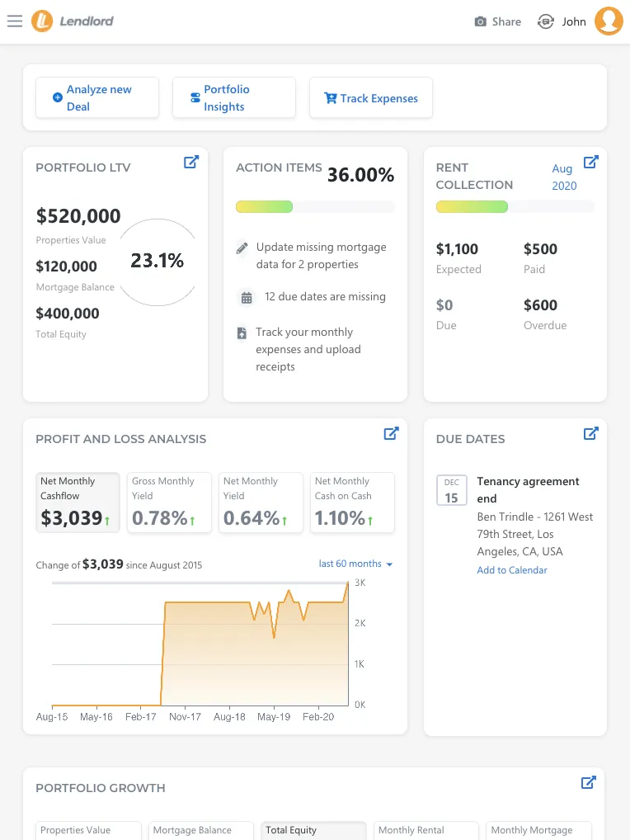Screen dimensions: 630x840
Task: Click the $500 Paid amount
Action: 541,249
